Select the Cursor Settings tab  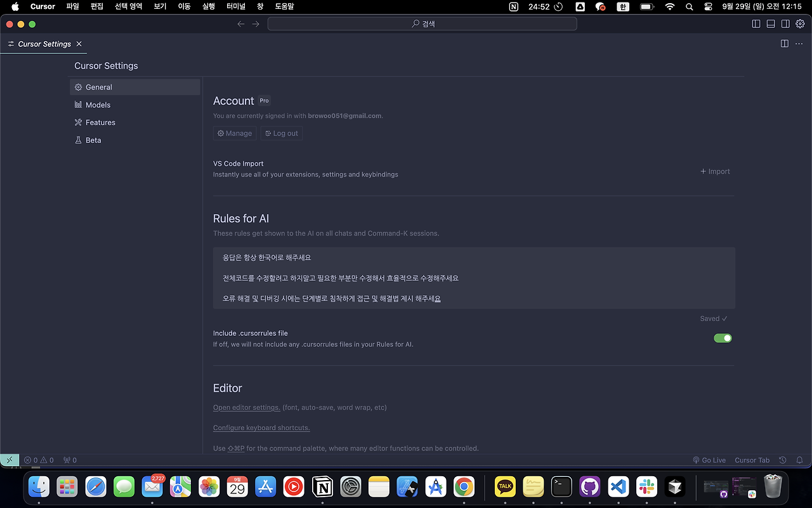pos(44,44)
